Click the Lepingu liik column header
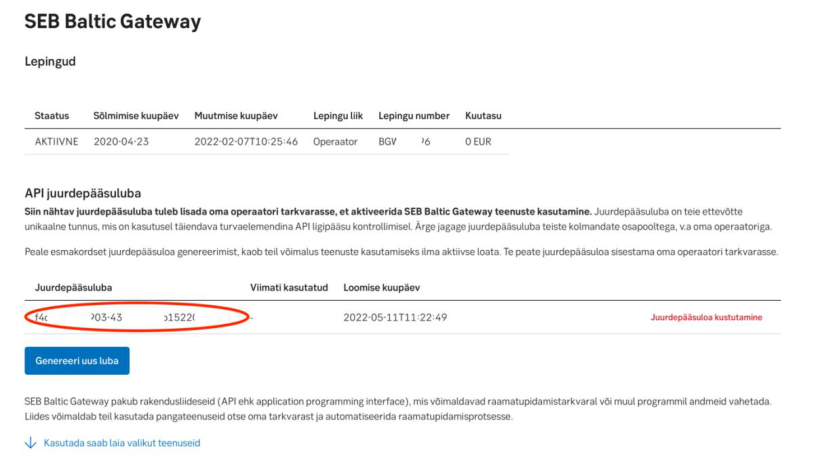 [338, 116]
